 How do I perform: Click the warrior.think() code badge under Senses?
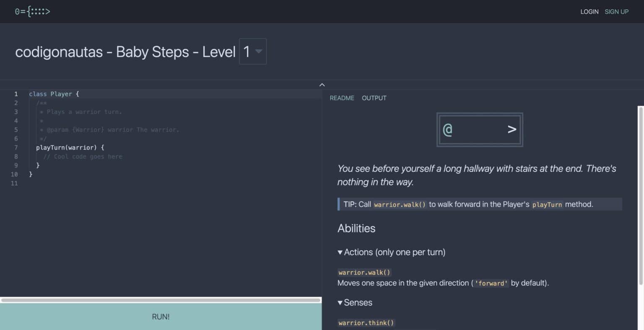coord(366,322)
